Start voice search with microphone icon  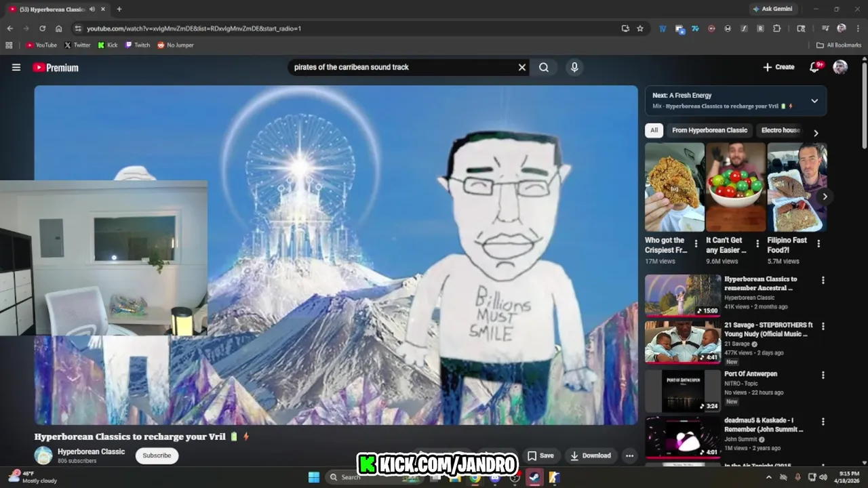point(574,67)
